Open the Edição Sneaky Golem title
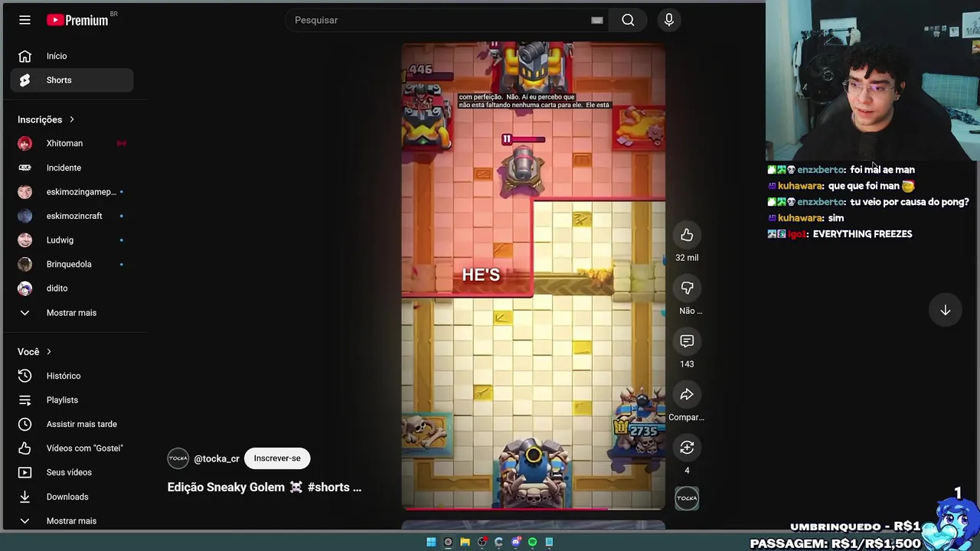 pyautogui.click(x=264, y=487)
